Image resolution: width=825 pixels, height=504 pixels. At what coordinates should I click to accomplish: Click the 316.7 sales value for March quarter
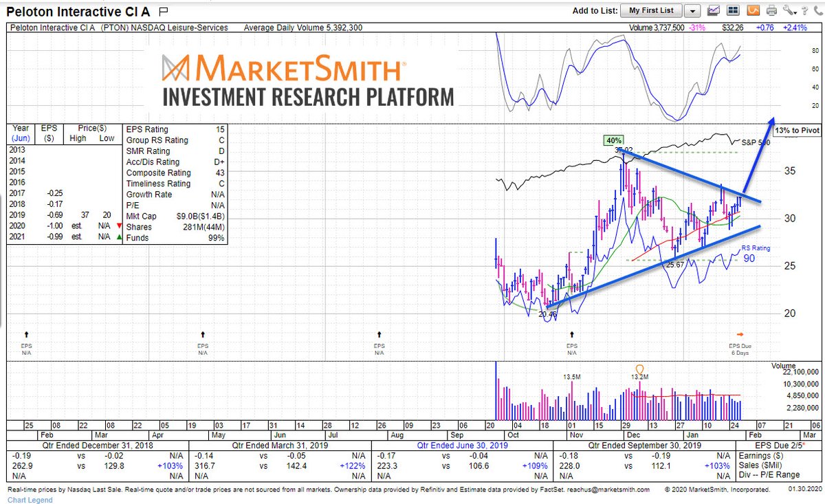pyautogui.click(x=204, y=465)
